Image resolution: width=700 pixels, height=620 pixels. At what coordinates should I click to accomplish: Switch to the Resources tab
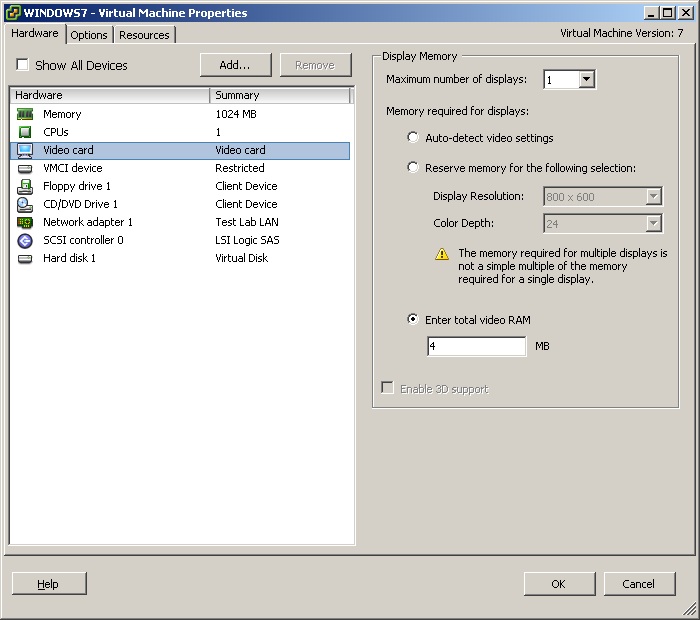tap(144, 35)
